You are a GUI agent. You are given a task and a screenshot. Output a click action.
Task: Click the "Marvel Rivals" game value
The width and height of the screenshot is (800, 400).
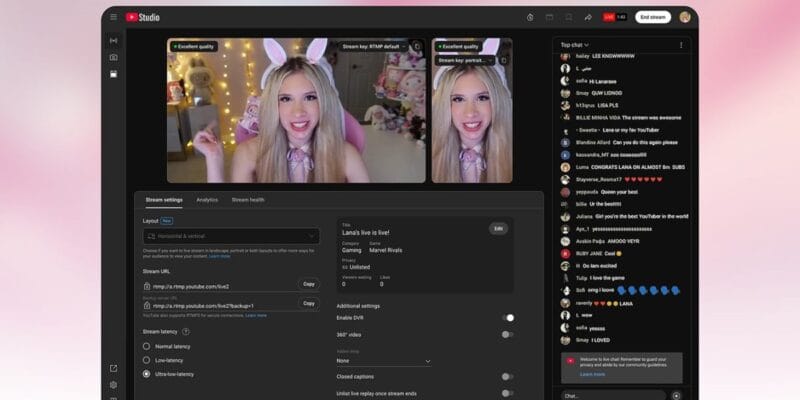[x=385, y=251]
